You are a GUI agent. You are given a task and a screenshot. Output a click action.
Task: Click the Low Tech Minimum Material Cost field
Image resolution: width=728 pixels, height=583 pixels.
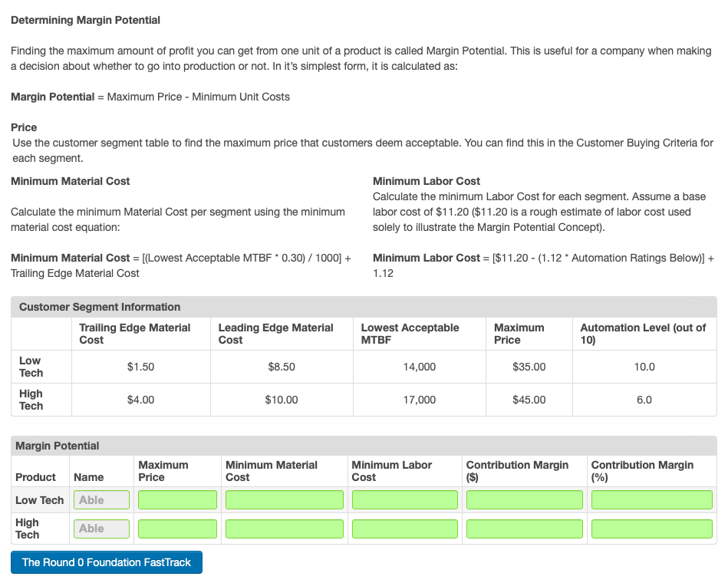(x=284, y=499)
